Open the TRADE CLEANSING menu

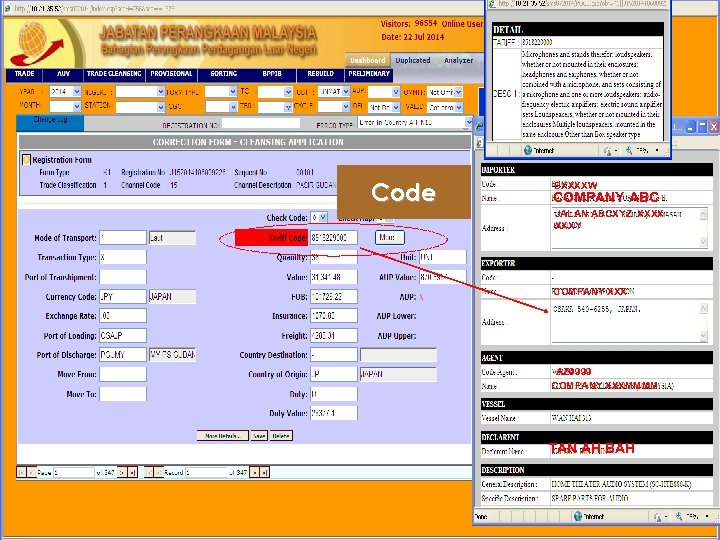tap(114, 74)
